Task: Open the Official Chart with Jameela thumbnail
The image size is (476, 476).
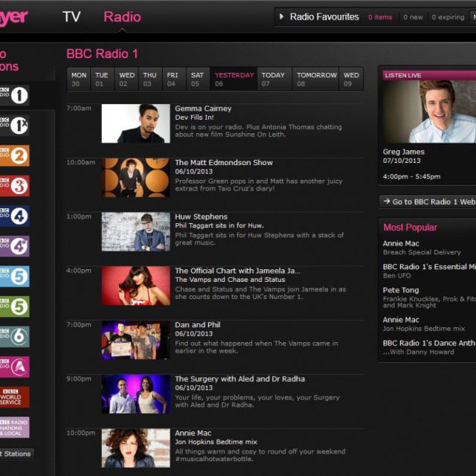Action: point(135,286)
